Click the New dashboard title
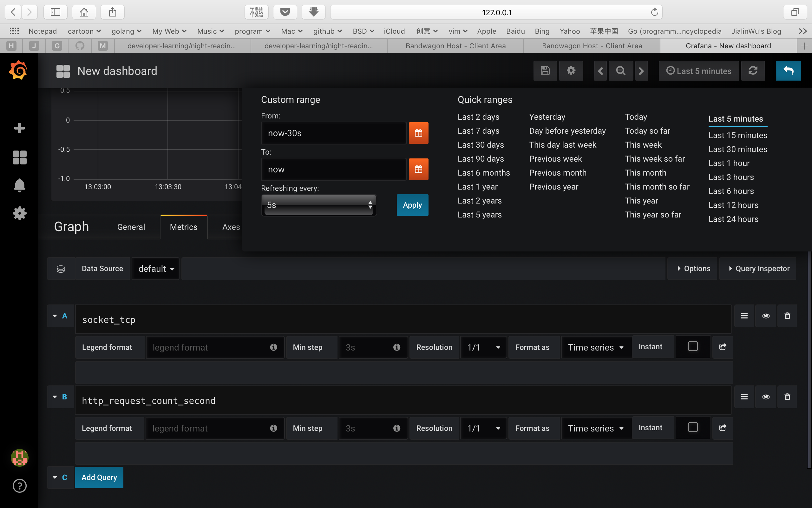 [x=117, y=71]
